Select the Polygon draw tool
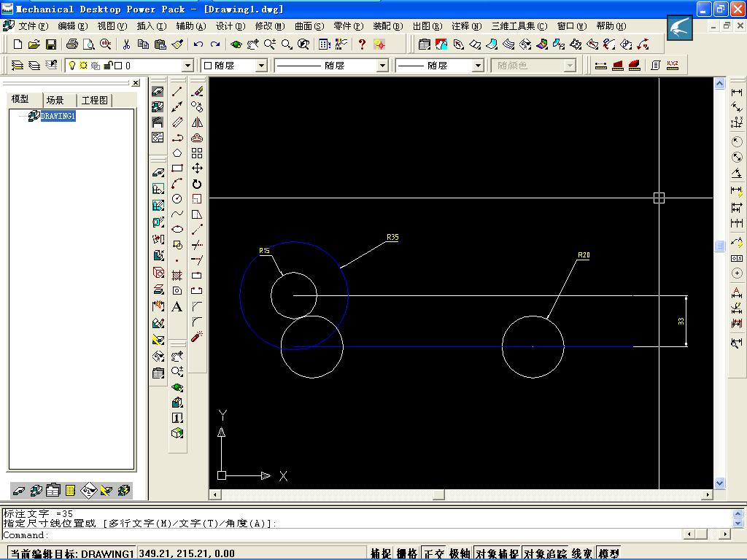747x560 pixels. click(x=177, y=153)
